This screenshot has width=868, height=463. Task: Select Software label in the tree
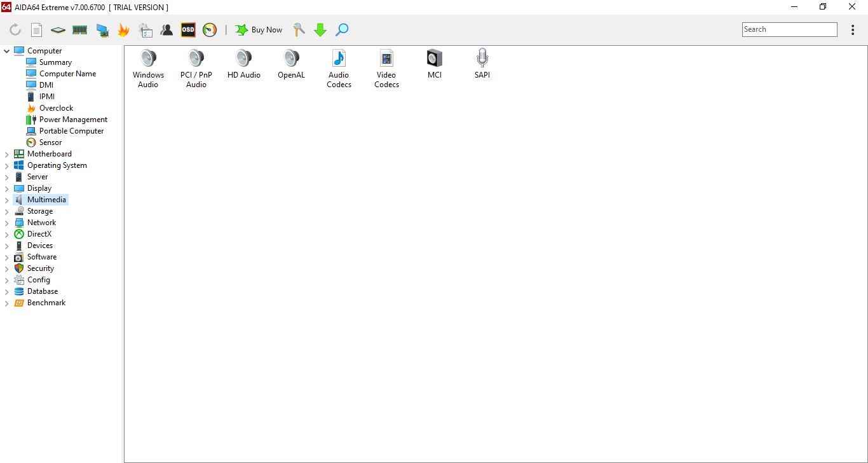point(42,257)
